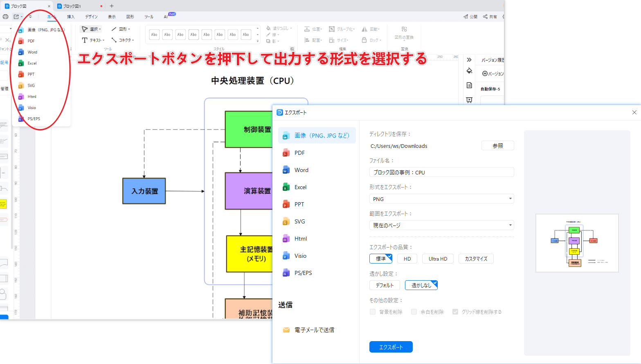Click the blue エクスポート button
This screenshot has height=364, width=641.
coord(391,347)
